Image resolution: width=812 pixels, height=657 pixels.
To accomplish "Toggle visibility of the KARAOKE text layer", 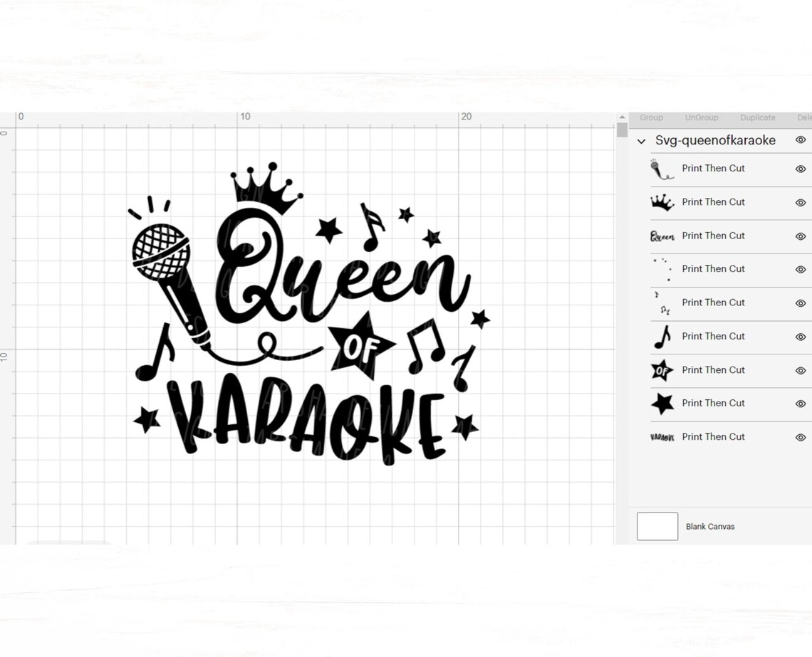I will 801,437.
